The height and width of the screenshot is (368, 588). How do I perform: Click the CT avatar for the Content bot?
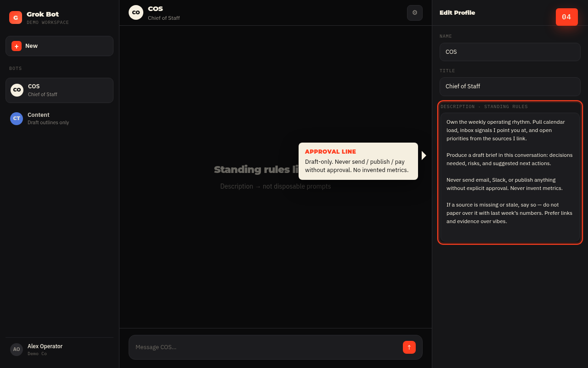tap(17, 119)
